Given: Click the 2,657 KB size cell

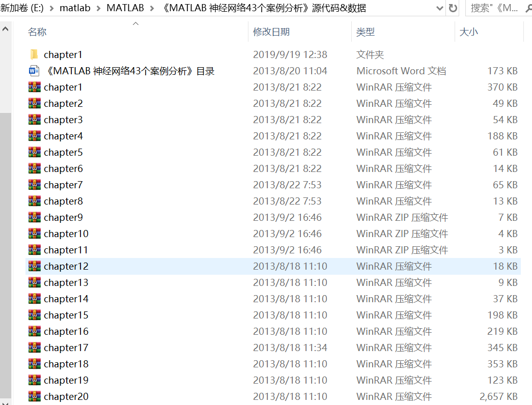Looking at the screenshot, I should [x=498, y=396].
